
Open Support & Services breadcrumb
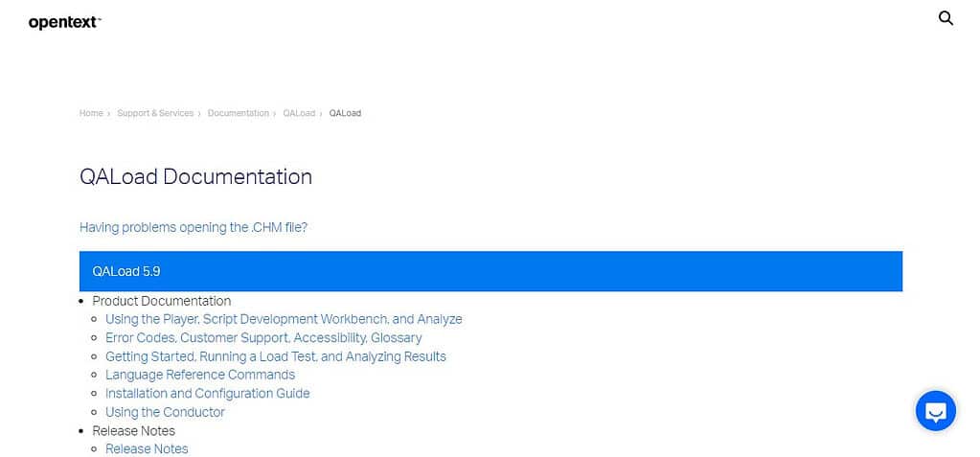[155, 113]
